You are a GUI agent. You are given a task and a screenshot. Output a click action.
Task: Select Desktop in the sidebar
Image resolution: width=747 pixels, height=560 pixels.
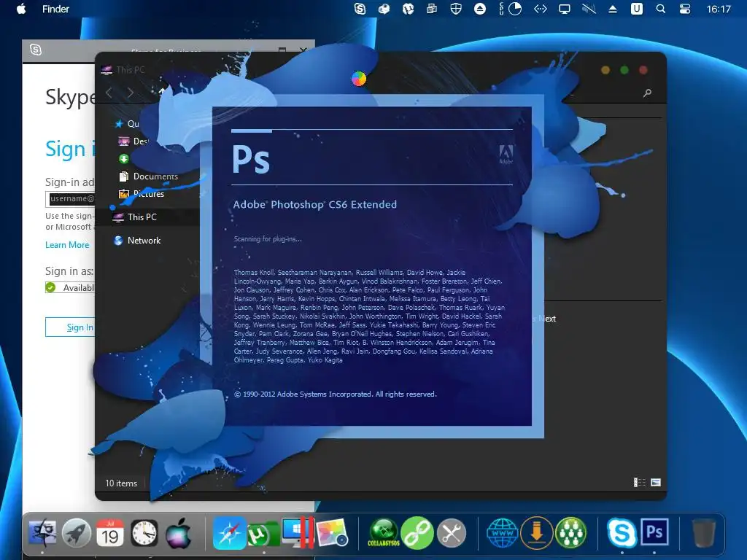(133, 141)
